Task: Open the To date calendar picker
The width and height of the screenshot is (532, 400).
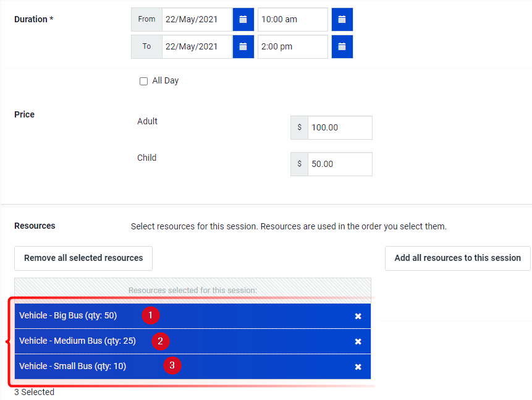Action: pos(243,46)
